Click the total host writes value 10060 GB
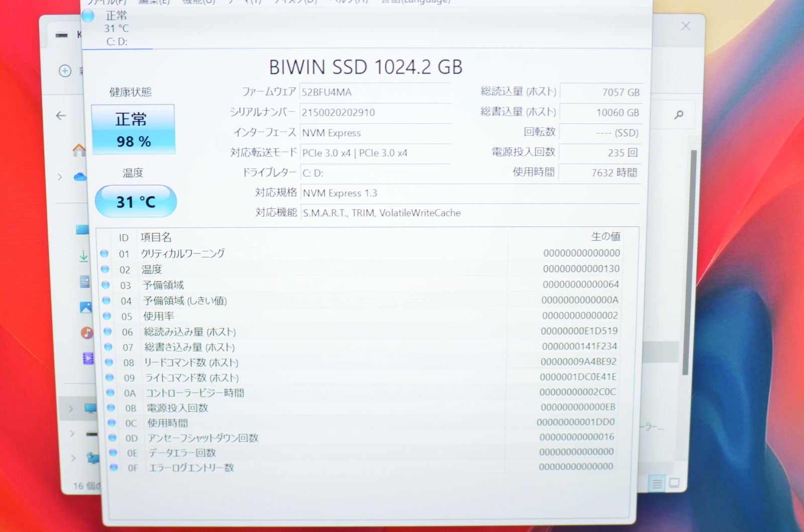Screen dimensions: 804x532 600,113
